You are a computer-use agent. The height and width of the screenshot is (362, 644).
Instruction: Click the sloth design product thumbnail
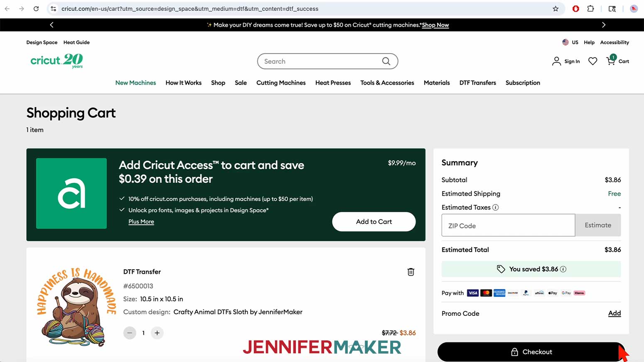coord(76,308)
